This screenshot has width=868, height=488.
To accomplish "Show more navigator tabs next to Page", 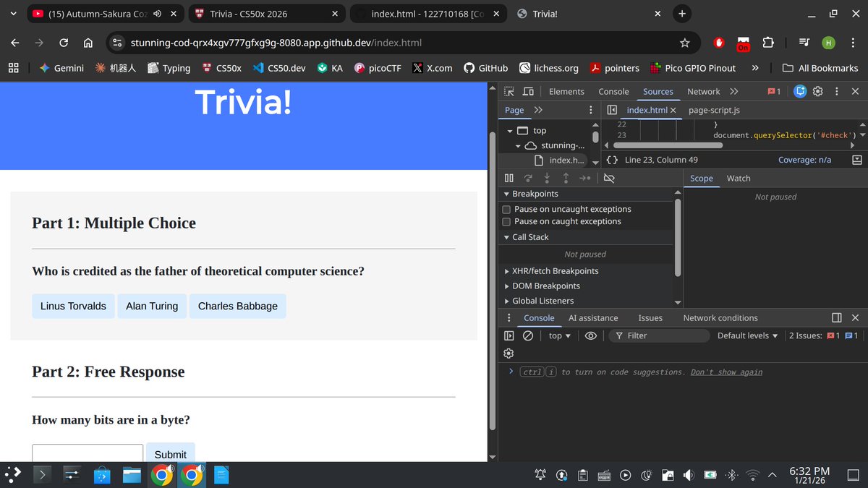I will click(x=538, y=110).
